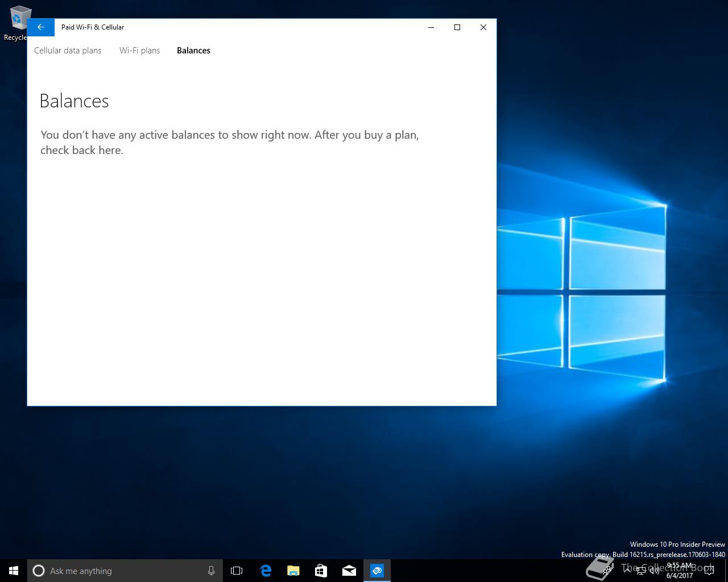Click the 'Paid Wi-Fi & Cellular' window title
This screenshot has width=728, height=582.
coord(93,27)
